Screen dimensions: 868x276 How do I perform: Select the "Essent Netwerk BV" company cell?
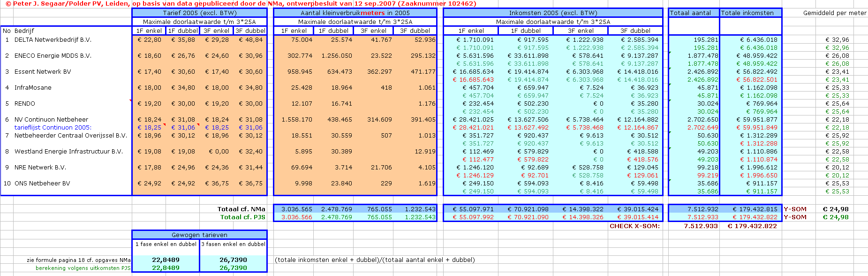point(43,72)
